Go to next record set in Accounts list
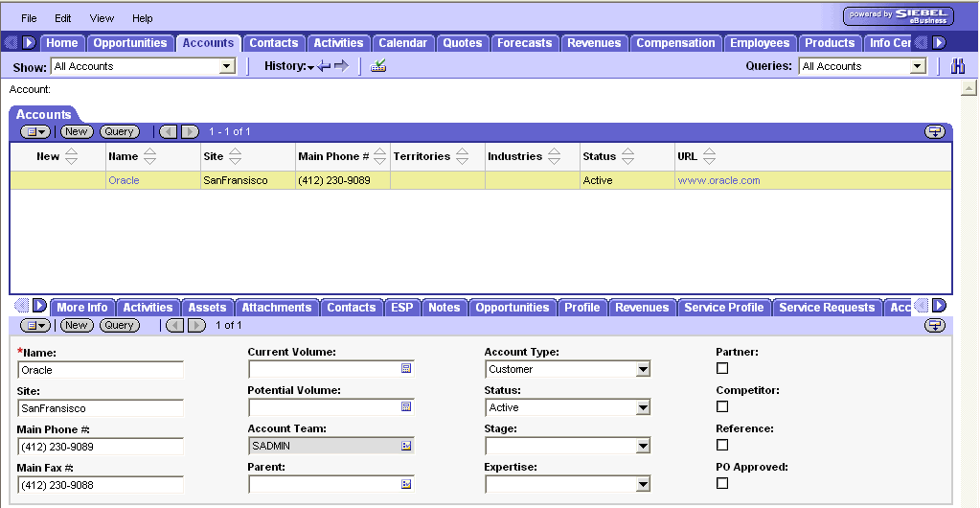Image resolution: width=980 pixels, height=508 pixels. point(190,131)
